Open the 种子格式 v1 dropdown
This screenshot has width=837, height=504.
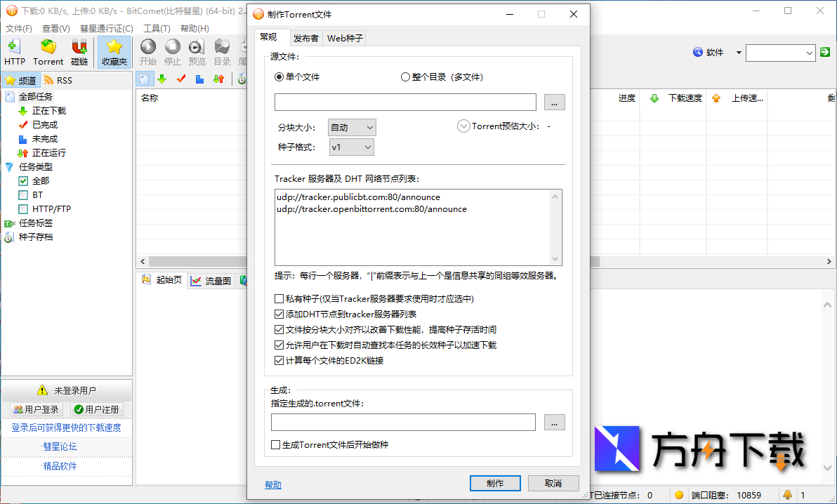tap(351, 147)
